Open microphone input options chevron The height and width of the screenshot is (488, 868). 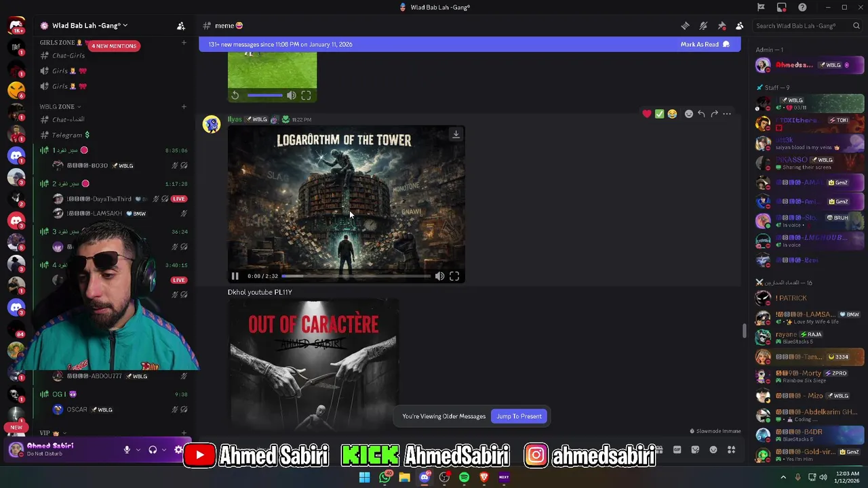138,449
